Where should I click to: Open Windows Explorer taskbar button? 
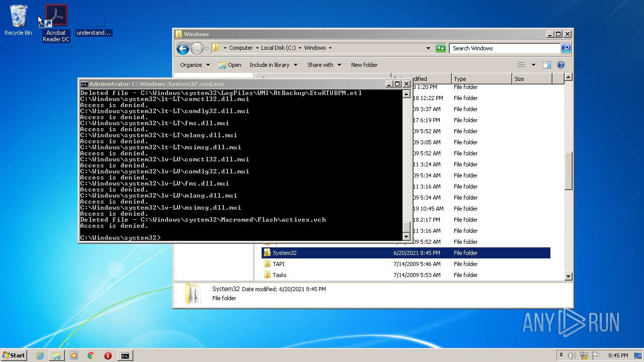57,355
